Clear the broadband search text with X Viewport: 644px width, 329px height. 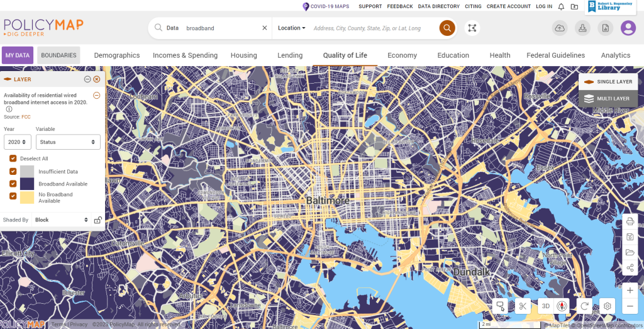pyautogui.click(x=265, y=28)
